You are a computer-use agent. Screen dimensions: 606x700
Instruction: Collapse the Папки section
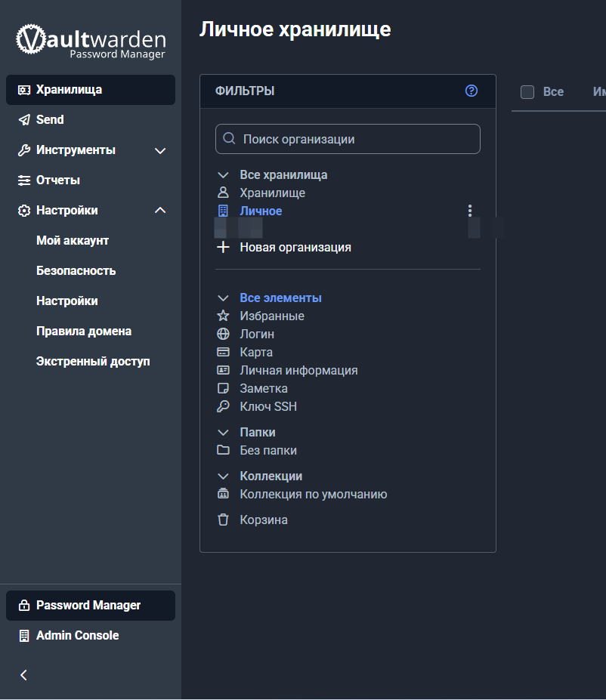point(222,432)
